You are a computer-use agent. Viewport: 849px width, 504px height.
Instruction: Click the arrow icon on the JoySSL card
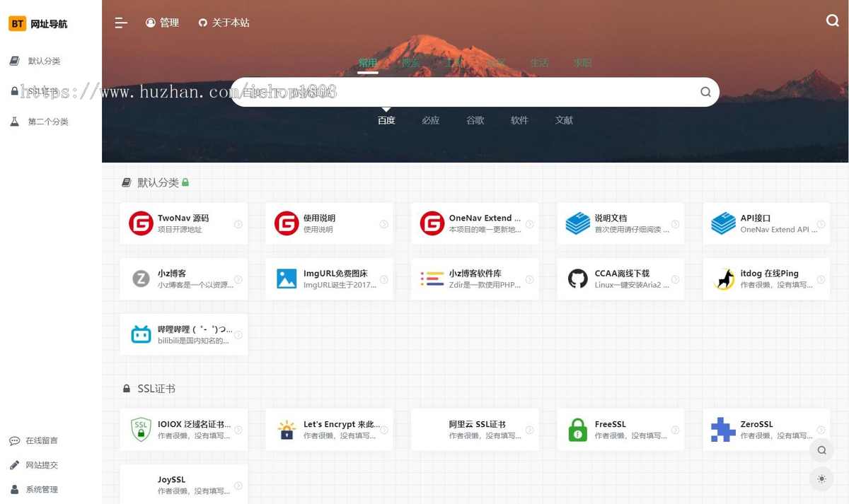click(x=238, y=486)
